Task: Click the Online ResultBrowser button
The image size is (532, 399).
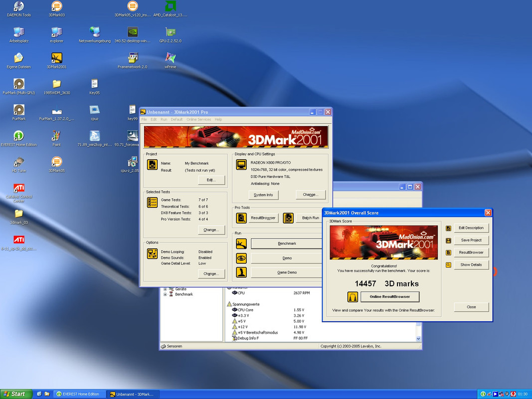Action: click(x=390, y=297)
